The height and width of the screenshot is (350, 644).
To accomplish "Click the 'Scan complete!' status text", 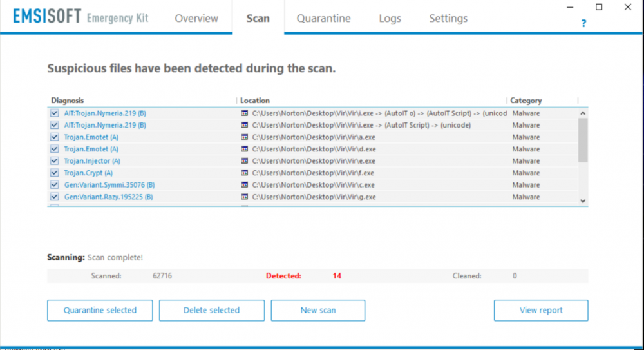I will point(115,257).
